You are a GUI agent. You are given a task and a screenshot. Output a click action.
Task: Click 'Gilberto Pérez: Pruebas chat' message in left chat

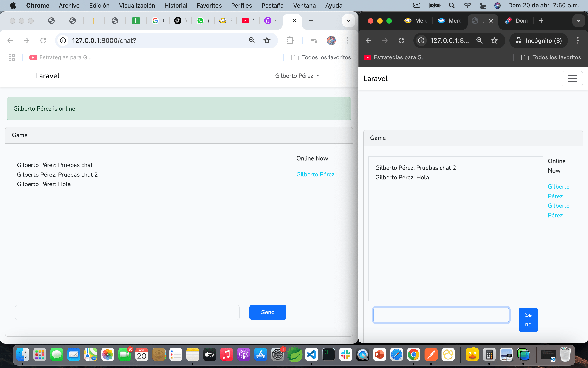(55, 165)
